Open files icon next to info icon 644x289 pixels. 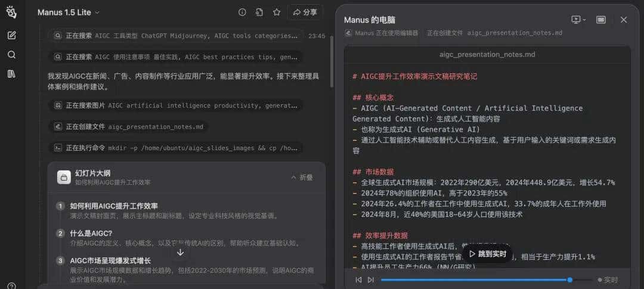(x=259, y=13)
